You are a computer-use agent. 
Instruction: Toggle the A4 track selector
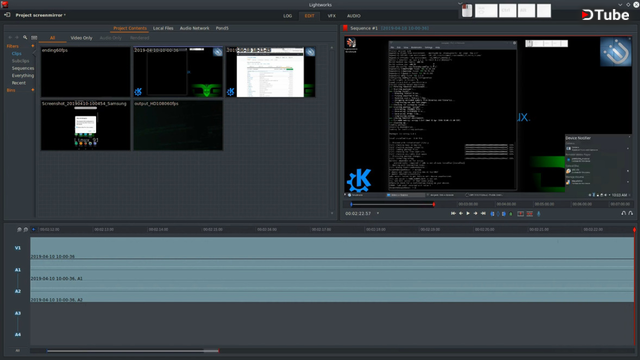click(x=18, y=334)
